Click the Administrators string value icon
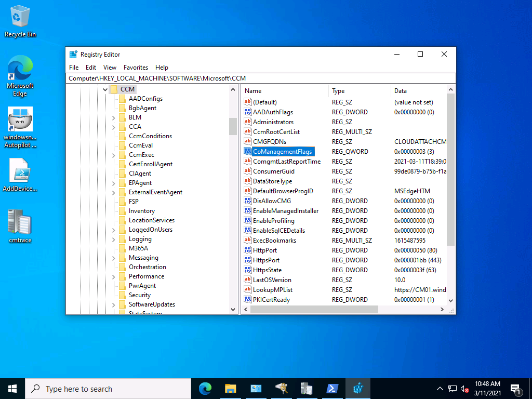532x399 pixels. (248, 122)
